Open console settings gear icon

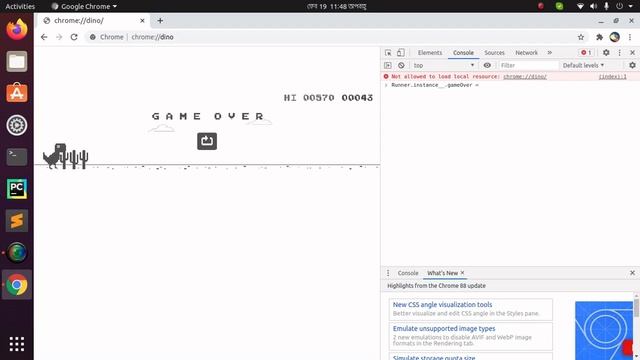click(x=632, y=65)
